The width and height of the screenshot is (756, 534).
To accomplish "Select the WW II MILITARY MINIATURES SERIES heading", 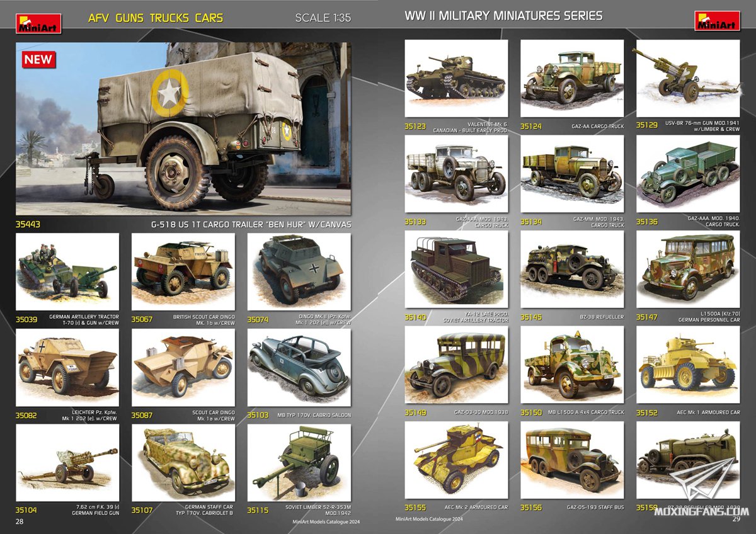I will [x=503, y=16].
